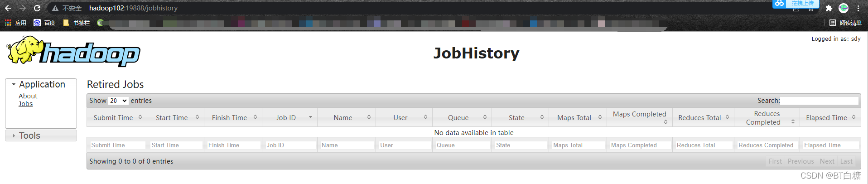868x184 pixels.
Task: Sort by Reduces Total column header
Action: click(x=703, y=117)
